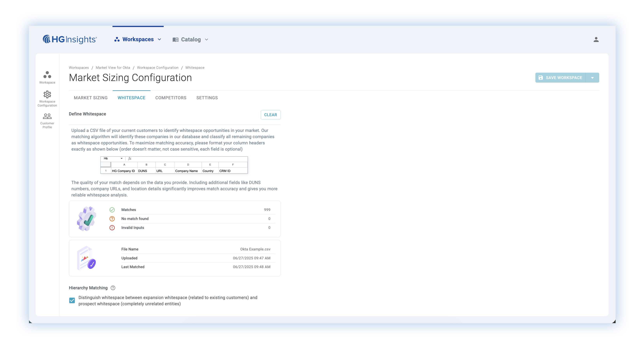
Task: Open Workspace Configuration gear icon
Action: (x=47, y=95)
